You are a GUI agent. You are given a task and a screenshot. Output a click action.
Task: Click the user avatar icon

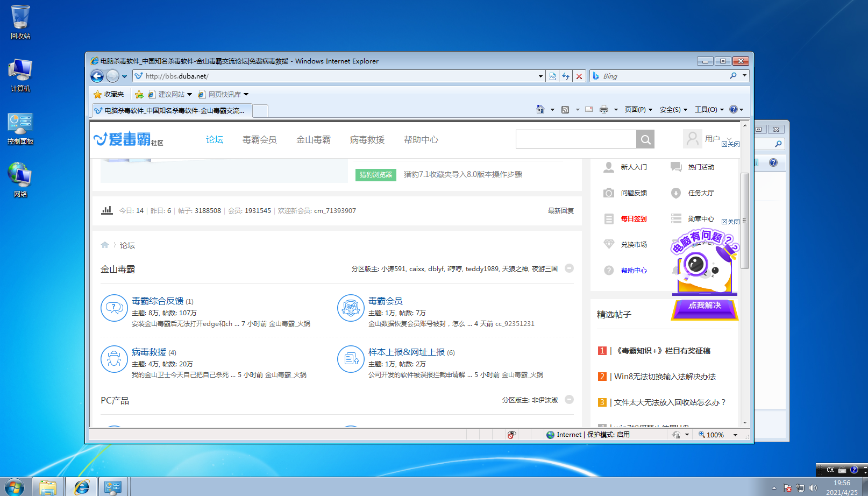point(692,139)
